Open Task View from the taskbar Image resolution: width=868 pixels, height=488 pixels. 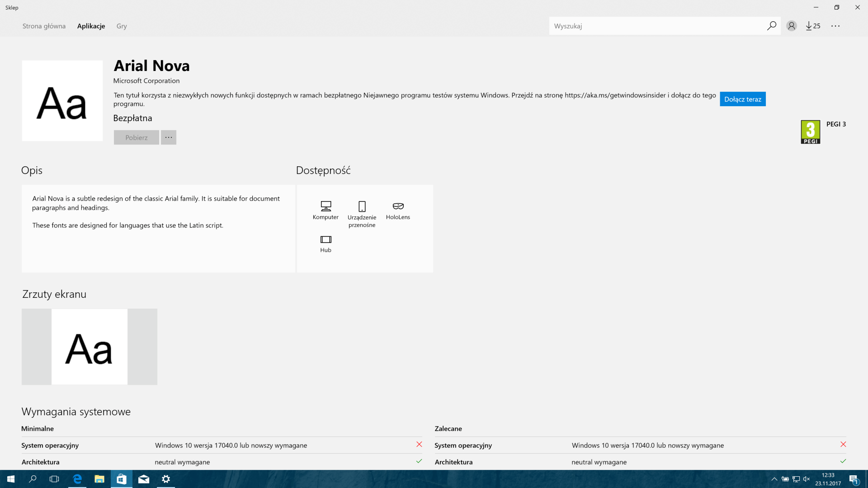click(54, 479)
